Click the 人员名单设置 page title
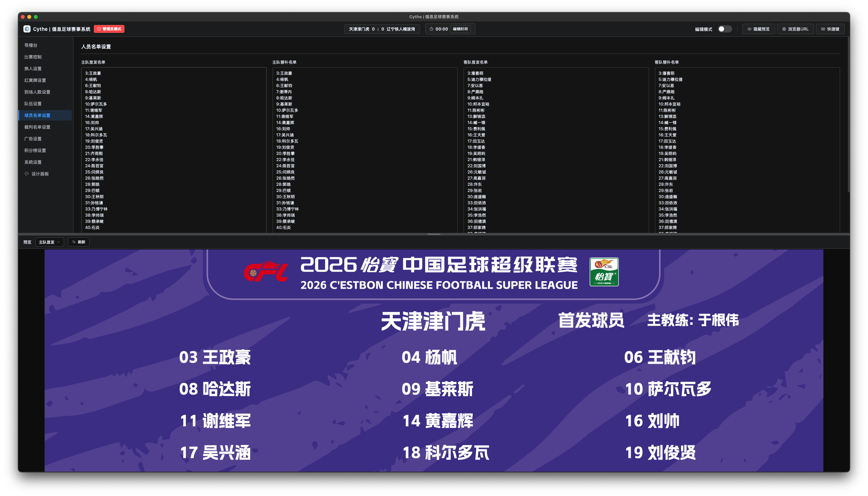 (96, 47)
